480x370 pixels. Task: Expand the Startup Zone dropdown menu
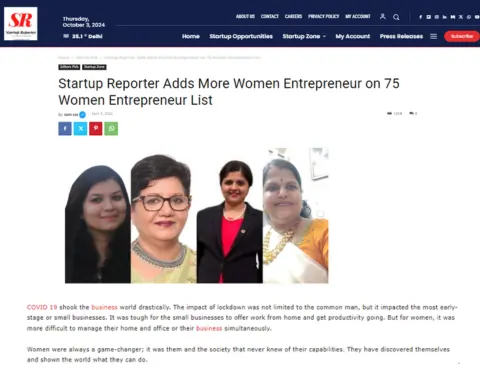304,36
